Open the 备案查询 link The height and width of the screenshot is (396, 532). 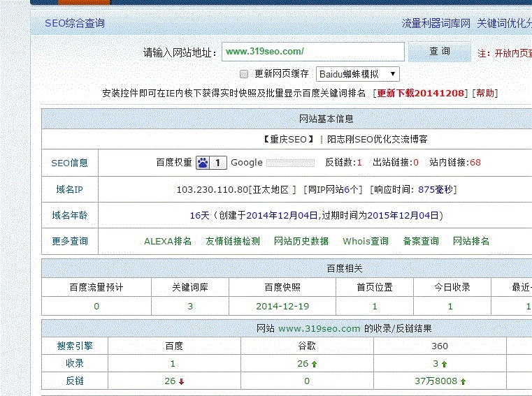421,242
